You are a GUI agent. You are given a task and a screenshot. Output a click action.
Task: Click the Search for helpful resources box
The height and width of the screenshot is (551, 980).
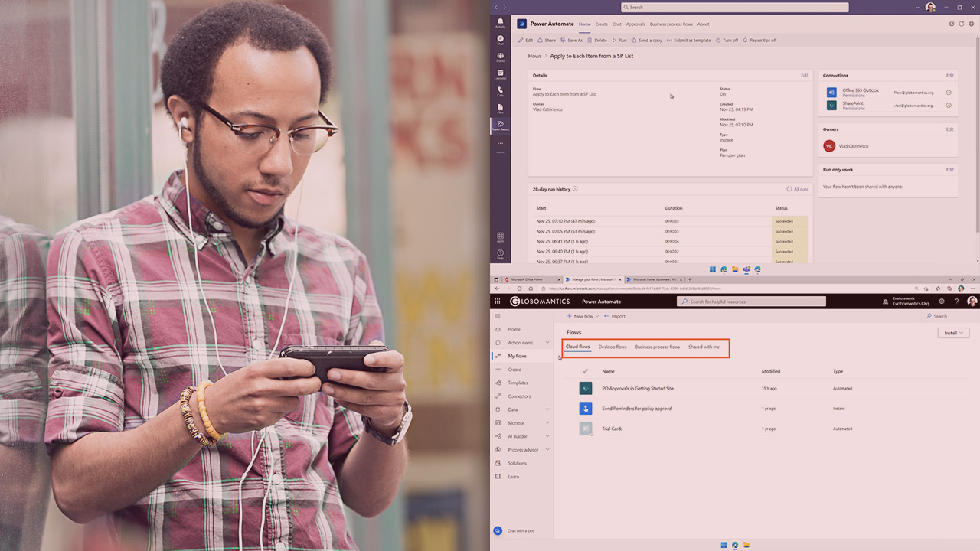tap(752, 302)
